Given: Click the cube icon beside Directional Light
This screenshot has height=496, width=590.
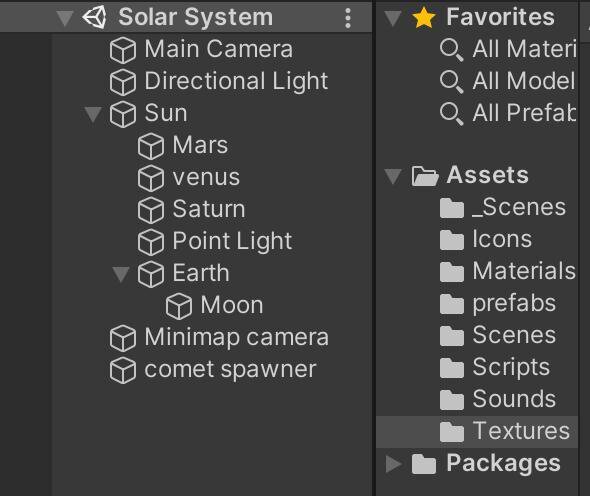Looking at the screenshot, I should pos(123,82).
